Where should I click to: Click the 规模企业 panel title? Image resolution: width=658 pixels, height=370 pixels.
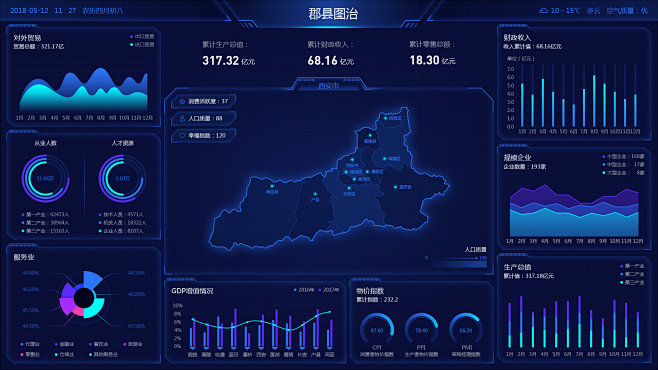coord(517,157)
